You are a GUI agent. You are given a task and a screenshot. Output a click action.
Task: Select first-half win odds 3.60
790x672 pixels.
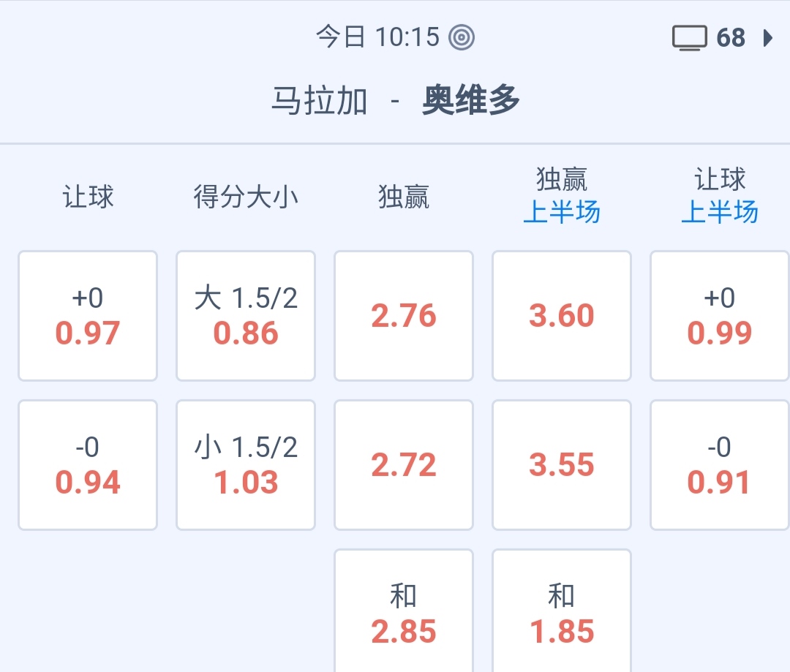tap(562, 316)
